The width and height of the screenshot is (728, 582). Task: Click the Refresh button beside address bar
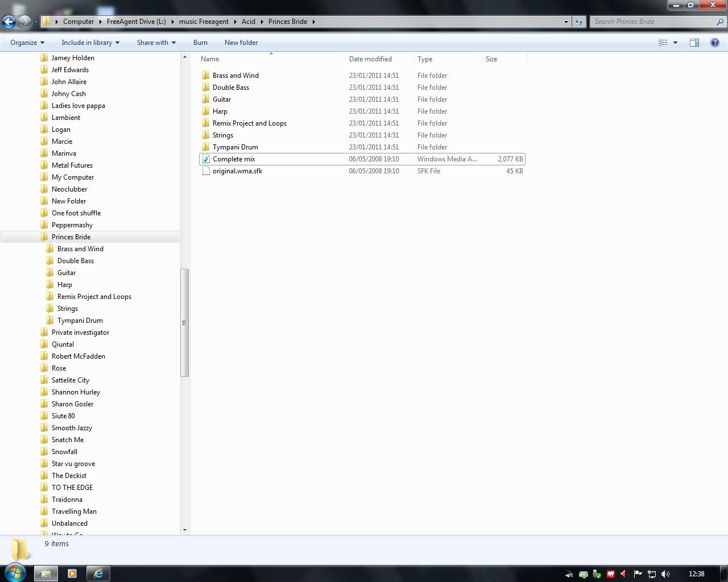click(x=579, y=22)
